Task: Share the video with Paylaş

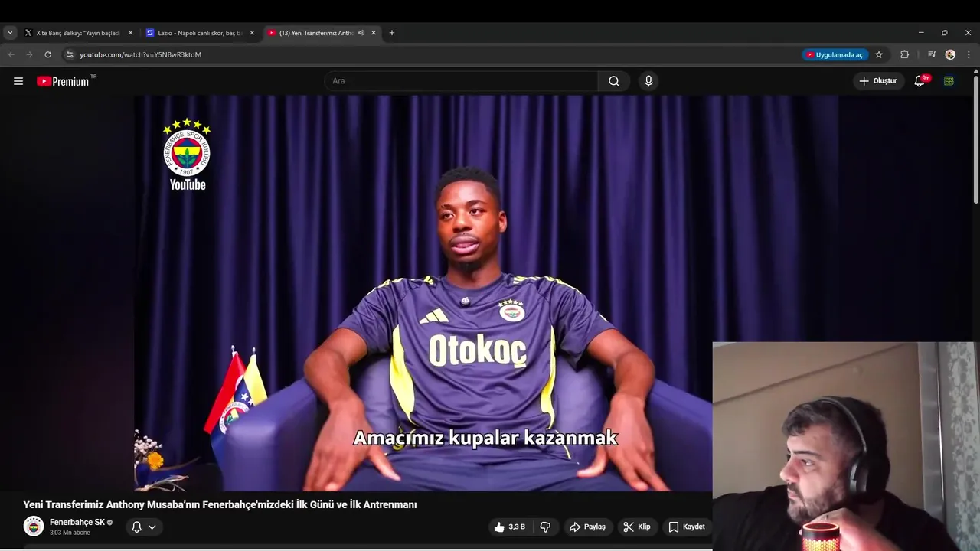Action: click(587, 527)
